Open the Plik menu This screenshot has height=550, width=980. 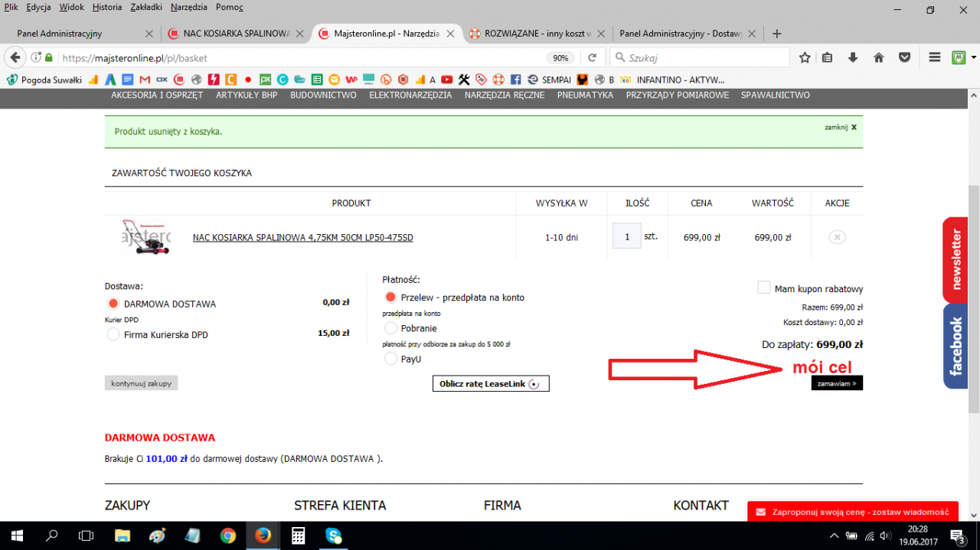[x=11, y=8]
